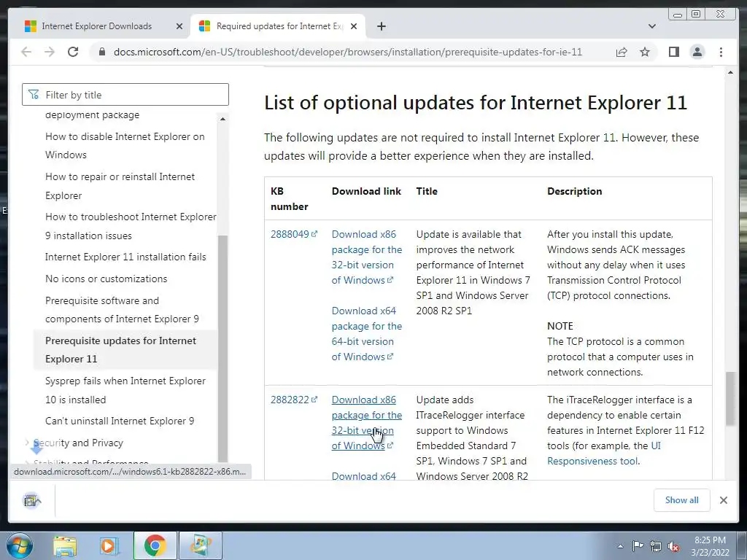
Task: Open the taskbar clock showing 8:25 PM
Action: (x=711, y=546)
